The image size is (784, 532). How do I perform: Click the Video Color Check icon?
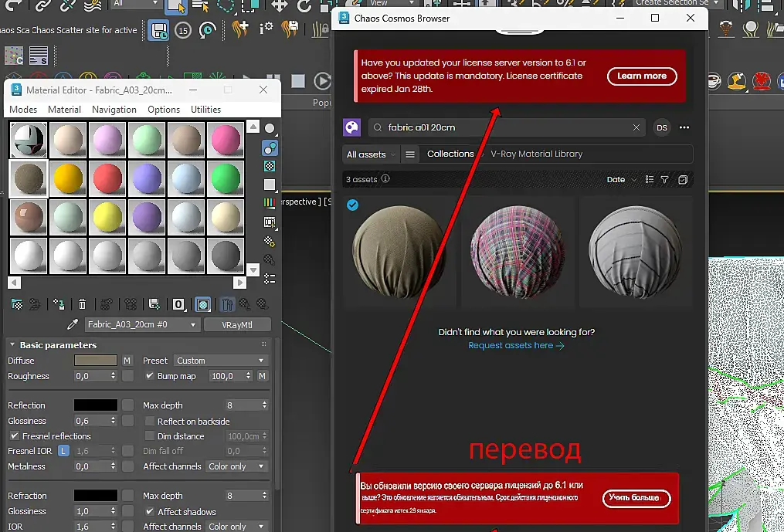coord(270,203)
